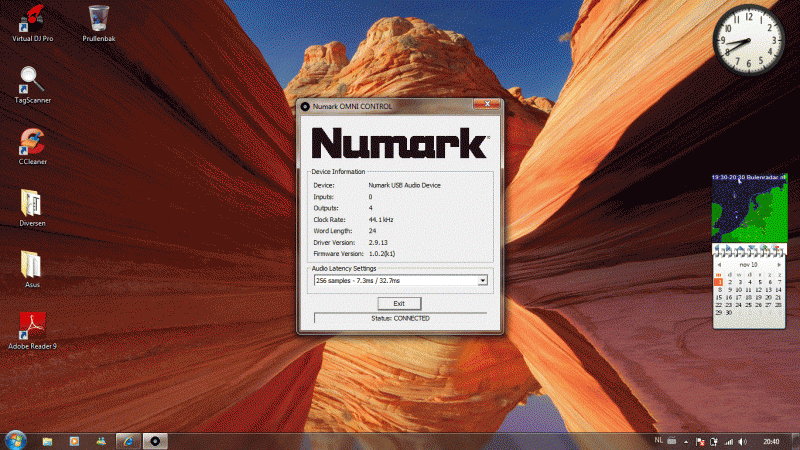Select day 30 in calendar gadget
The image size is (800, 450).
[729, 313]
